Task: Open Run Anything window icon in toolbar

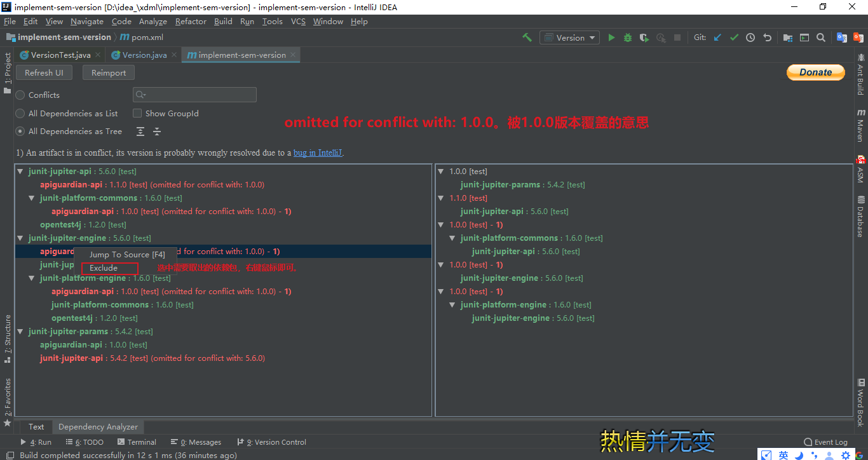Action: tap(804, 37)
